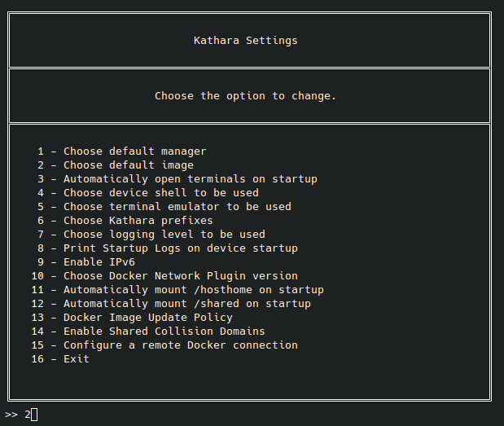The image size is (504, 426).
Task: Click the 'Choose the option to change' text
Action: click(246, 95)
